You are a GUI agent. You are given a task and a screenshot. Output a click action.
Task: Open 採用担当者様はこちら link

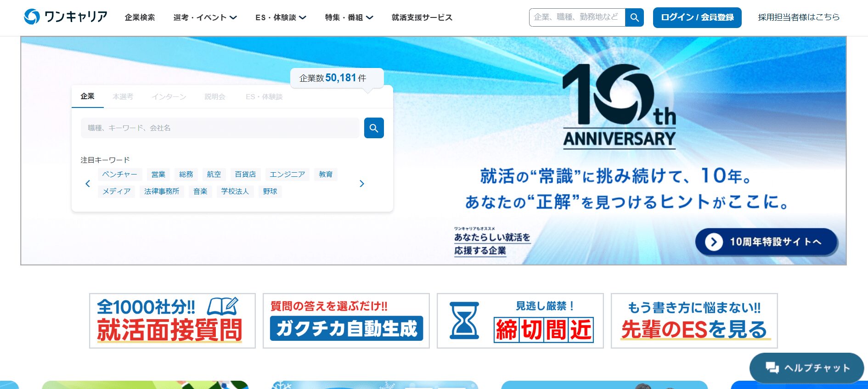click(799, 17)
